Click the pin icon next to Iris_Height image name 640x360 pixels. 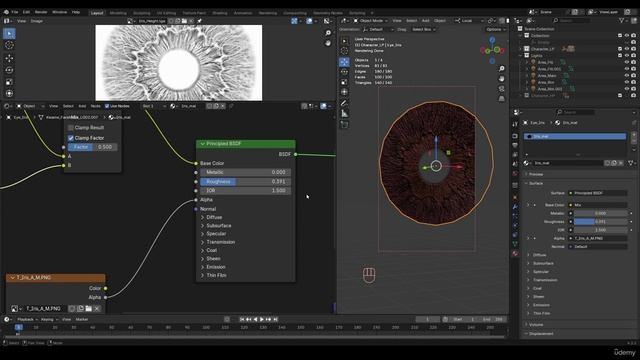tap(200, 21)
